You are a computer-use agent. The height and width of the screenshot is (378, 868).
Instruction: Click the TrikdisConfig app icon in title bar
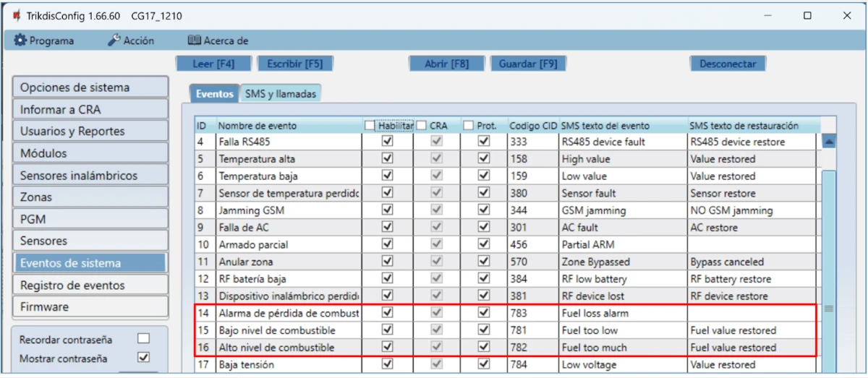[16, 15]
